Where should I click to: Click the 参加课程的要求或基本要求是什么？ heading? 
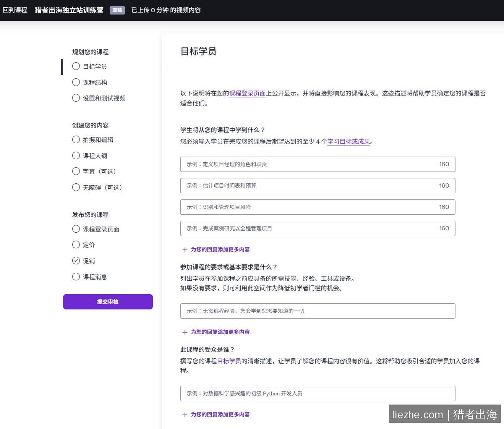(x=229, y=267)
